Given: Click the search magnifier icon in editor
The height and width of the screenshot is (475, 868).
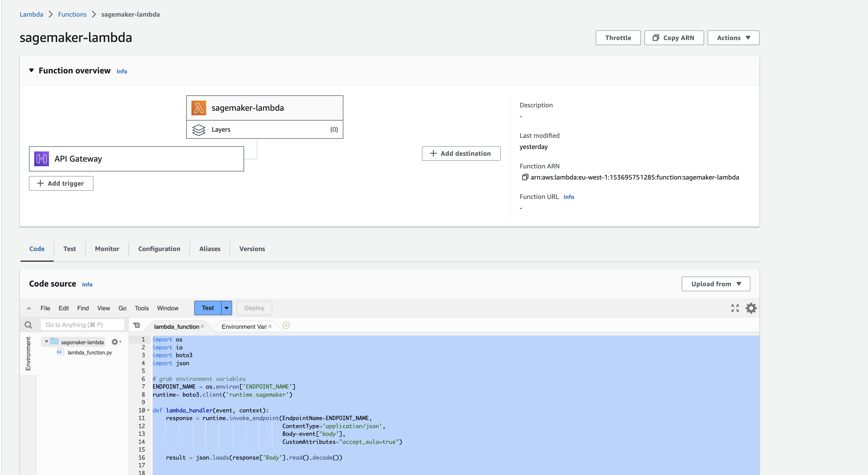Looking at the screenshot, I should (28, 325).
